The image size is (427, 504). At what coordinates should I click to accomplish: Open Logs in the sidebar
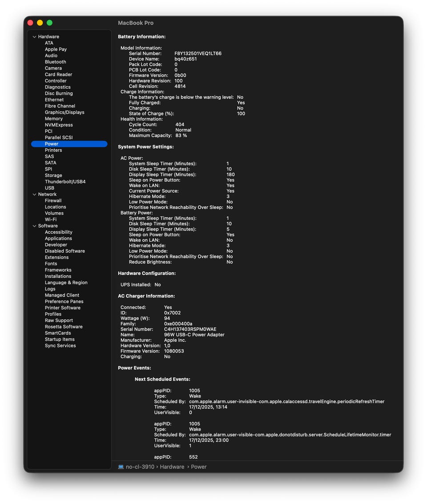50,289
